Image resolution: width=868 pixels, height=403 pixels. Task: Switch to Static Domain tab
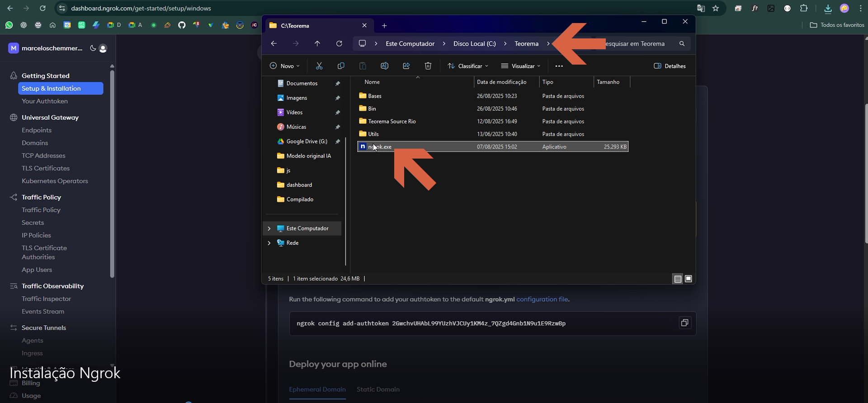click(378, 389)
